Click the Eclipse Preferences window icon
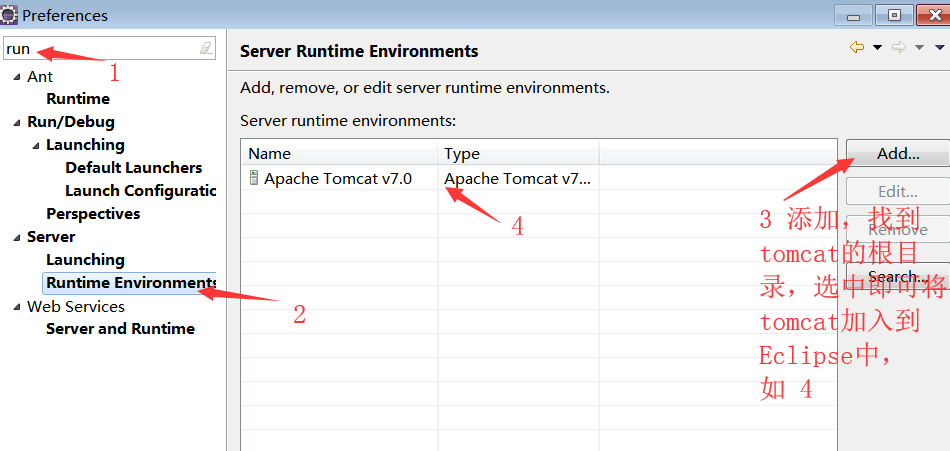 coord(9,15)
